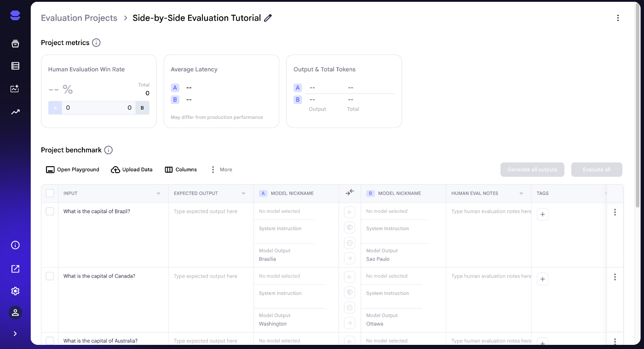Image resolution: width=644 pixels, height=349 pixels.
Task: Click the Upload Data button
Action: tap(132, 169)
